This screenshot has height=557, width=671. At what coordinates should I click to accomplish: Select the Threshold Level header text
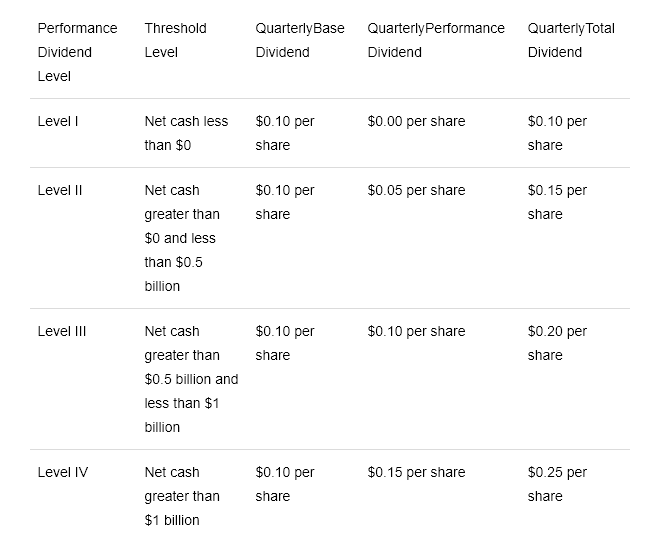tap(175, 40)
